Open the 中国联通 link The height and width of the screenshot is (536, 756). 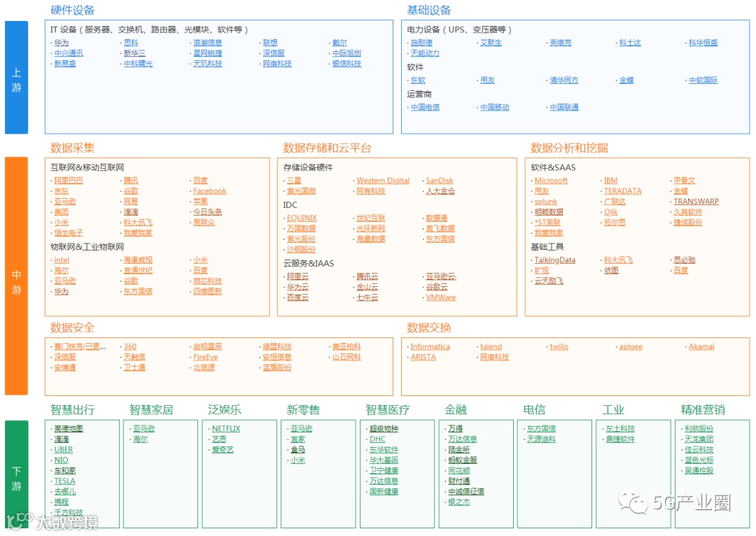[564, 108]
